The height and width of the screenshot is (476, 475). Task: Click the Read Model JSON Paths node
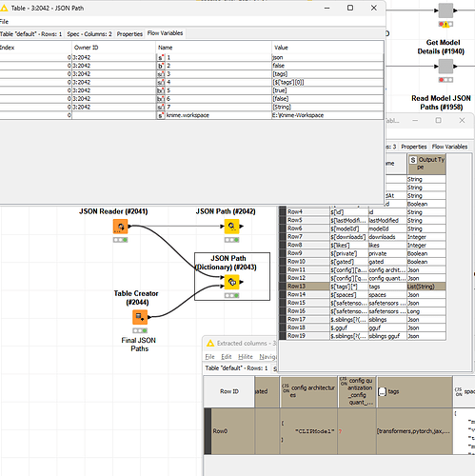[x=445, y=67]
